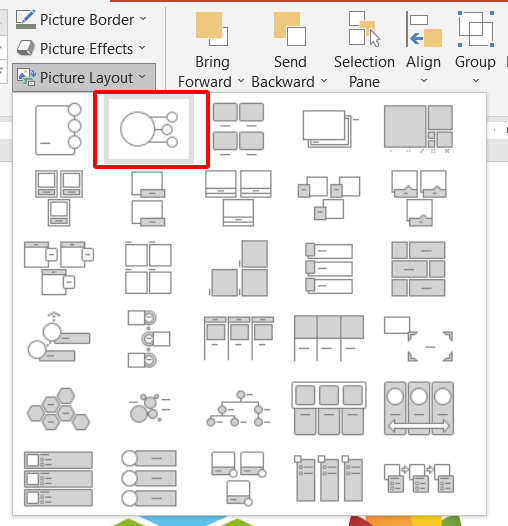Collapse the Picture Layout dropdown
Screen dimensions: 508x526
pos(84,77)
